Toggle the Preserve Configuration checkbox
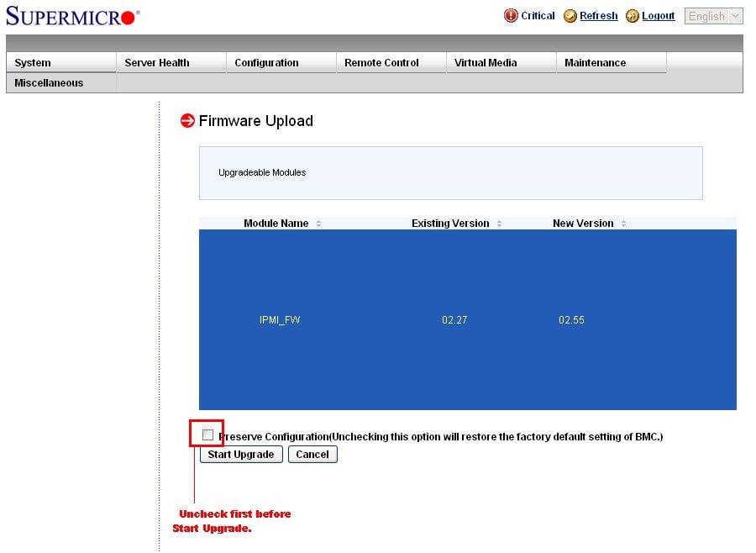Image resolution: width=756 pixels, height=553 pixels. point(207,434)
